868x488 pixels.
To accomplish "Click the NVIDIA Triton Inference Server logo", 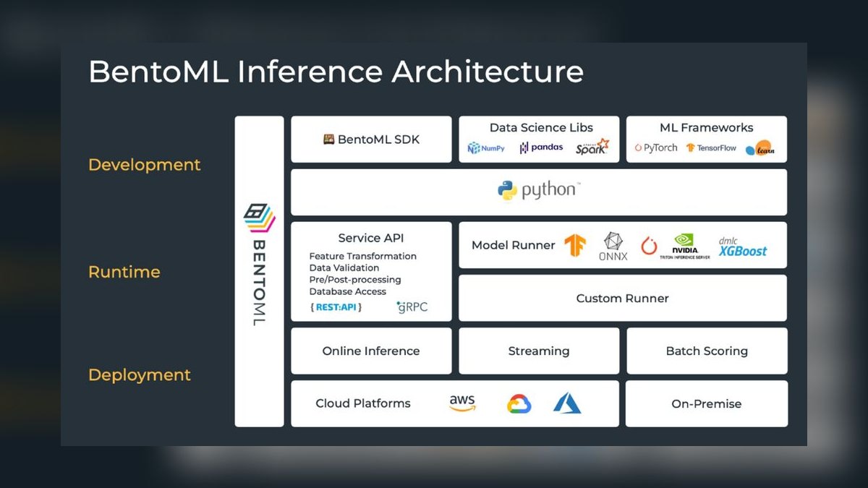I will (684, 246).
